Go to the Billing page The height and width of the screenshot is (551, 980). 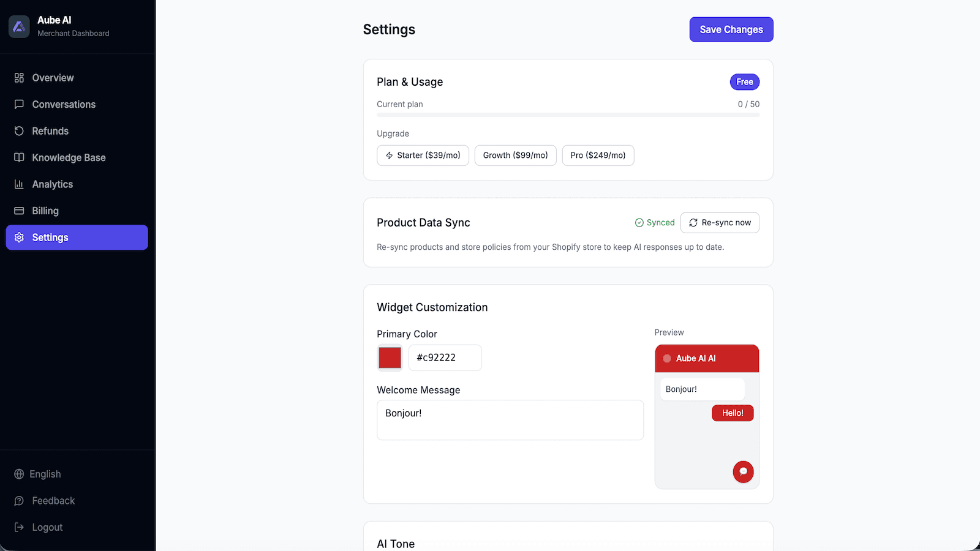pyautogui.click(x=77, y=211)
